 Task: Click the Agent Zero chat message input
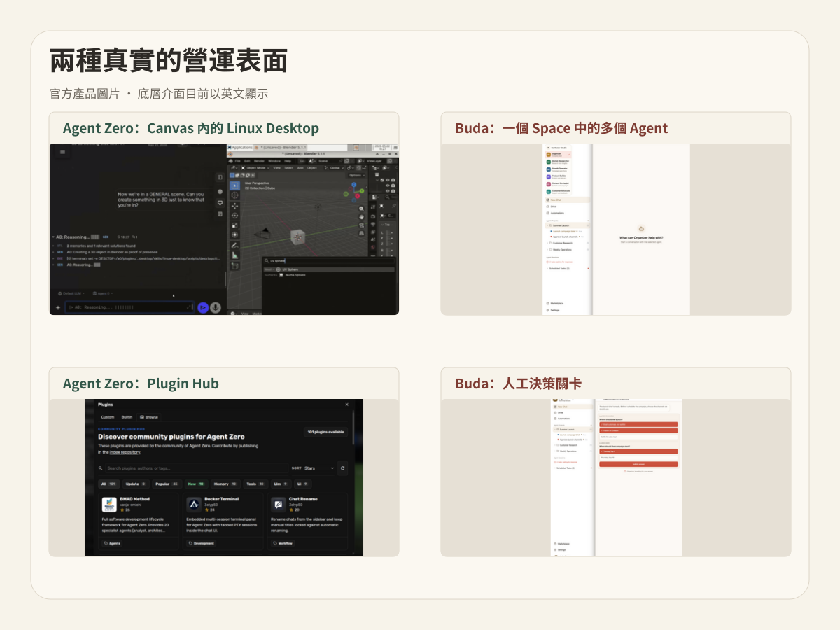[x=129, y=307]
